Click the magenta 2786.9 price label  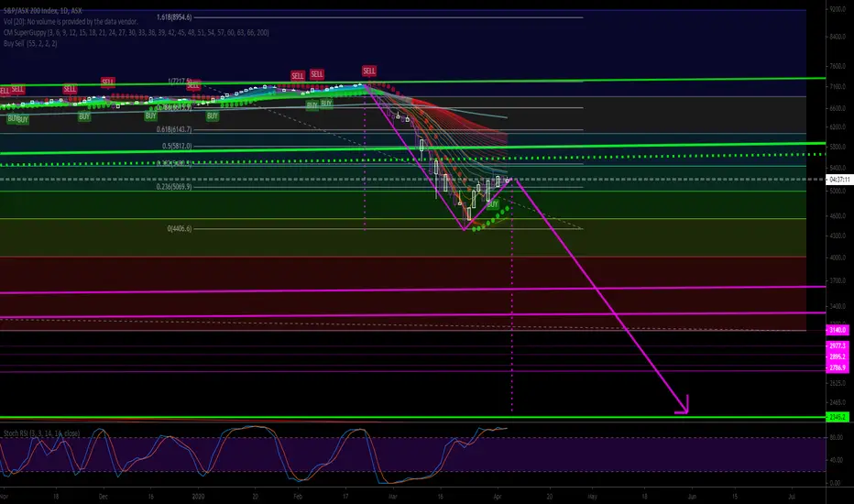[x=838, y=367]
